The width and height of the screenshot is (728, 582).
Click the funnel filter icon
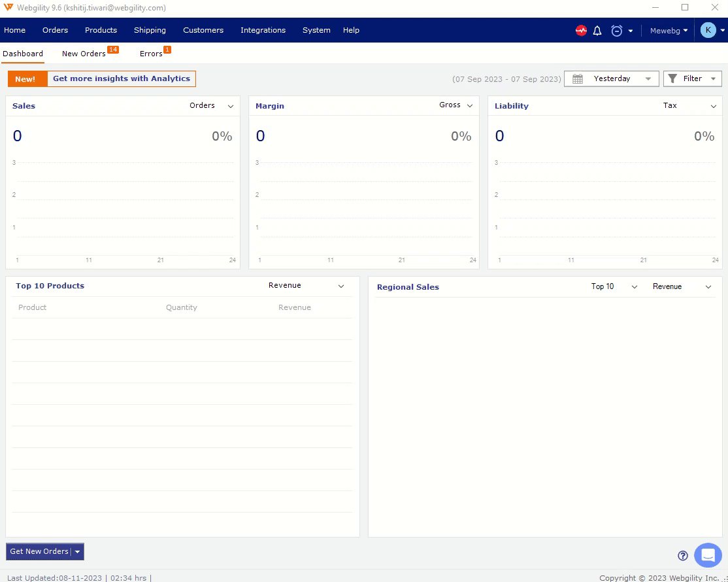672,79
